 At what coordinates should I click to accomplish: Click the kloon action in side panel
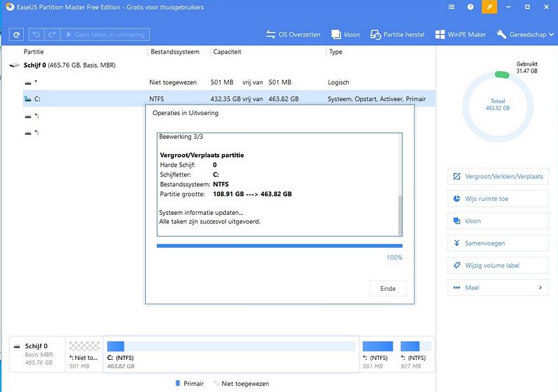(497, 221)
